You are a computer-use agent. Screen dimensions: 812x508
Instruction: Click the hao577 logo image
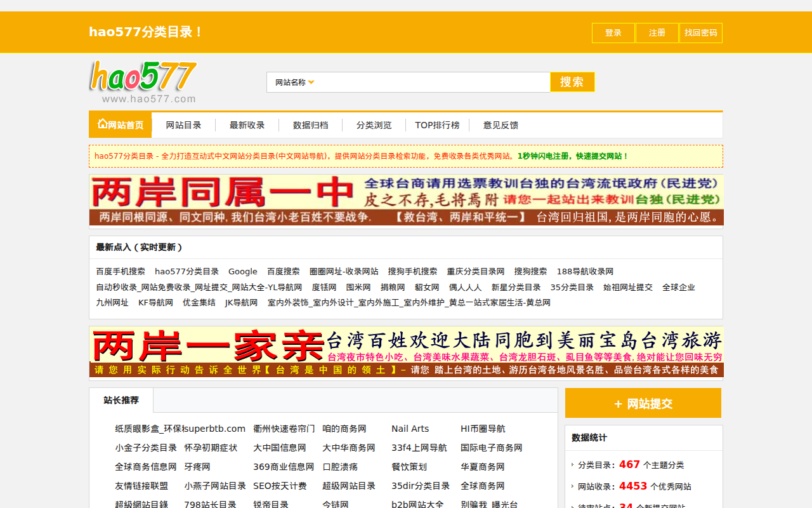tap(143, 82)
